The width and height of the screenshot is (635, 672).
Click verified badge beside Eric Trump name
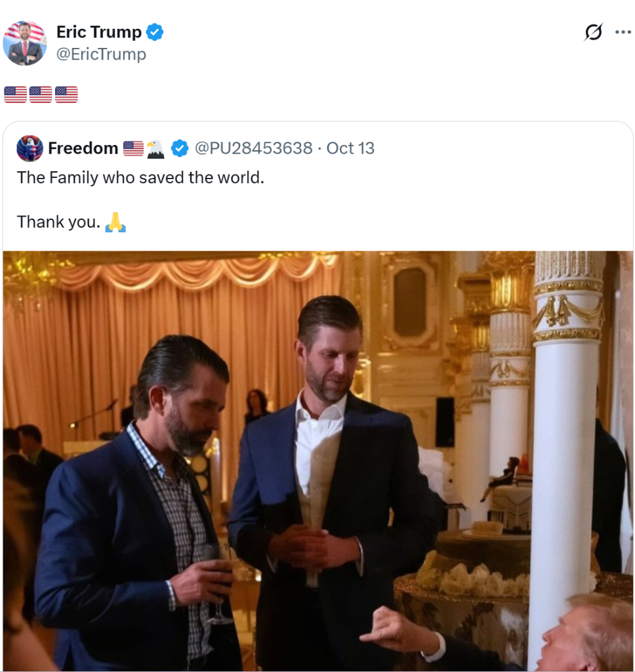click(155, 31)
